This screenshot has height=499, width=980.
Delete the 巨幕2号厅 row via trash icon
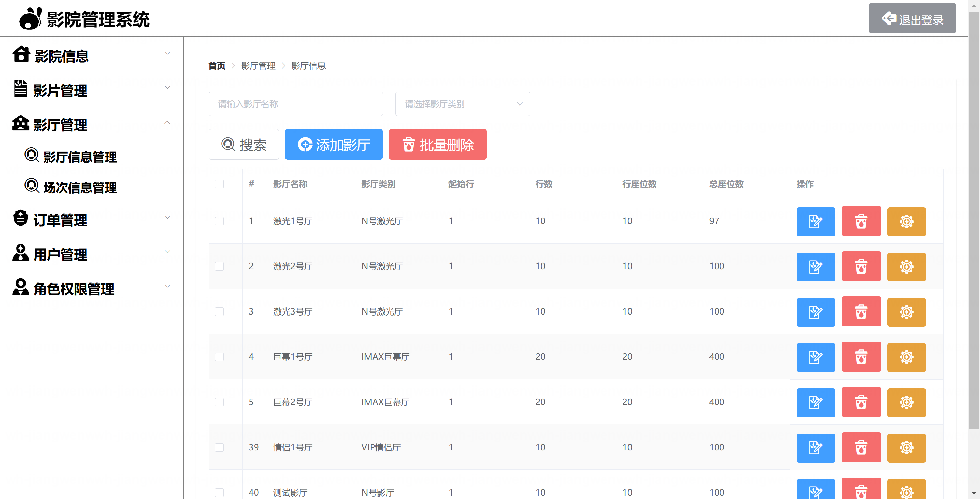point(861,402)
